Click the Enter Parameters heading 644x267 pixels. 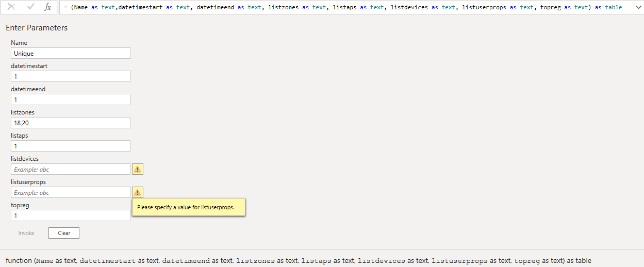point(37,28)
